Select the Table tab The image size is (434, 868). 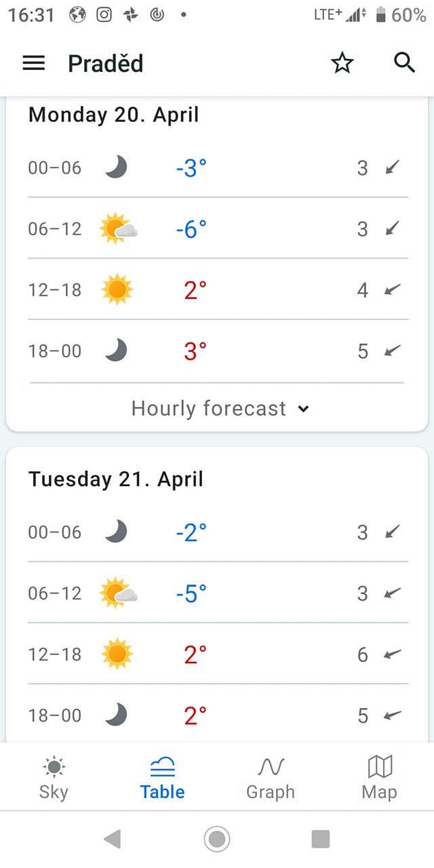pos(162,778)
